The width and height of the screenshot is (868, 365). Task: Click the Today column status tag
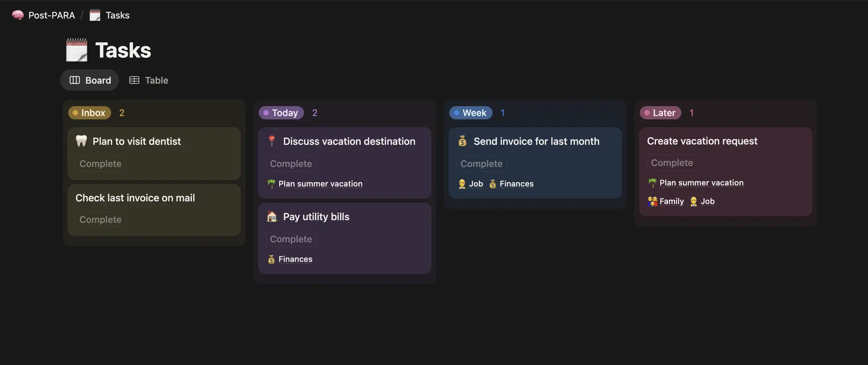click(x=281, y=113)
